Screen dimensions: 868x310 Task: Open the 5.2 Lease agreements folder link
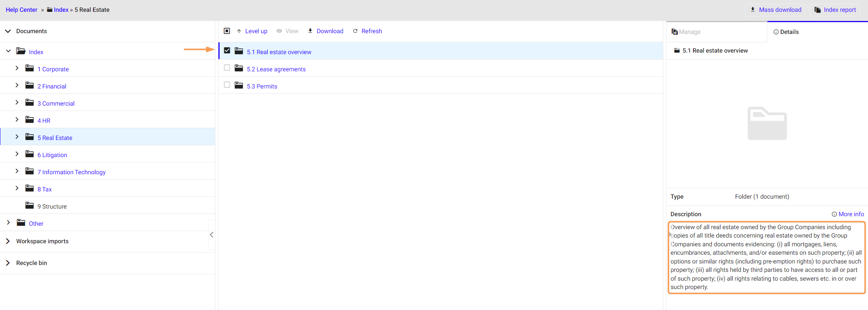276,69
